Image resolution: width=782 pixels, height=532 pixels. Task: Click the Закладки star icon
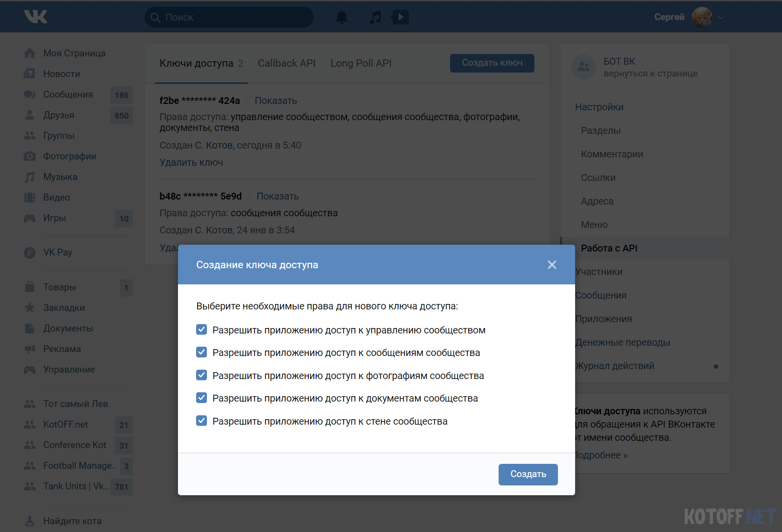point(30,308)
